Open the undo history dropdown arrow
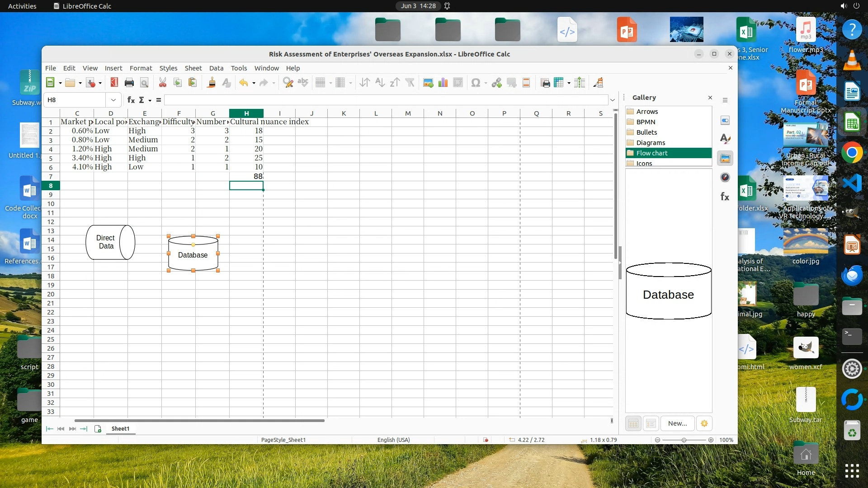Viewport: 868px width, 488px height. pyautogui.click(x=254, y=83)
